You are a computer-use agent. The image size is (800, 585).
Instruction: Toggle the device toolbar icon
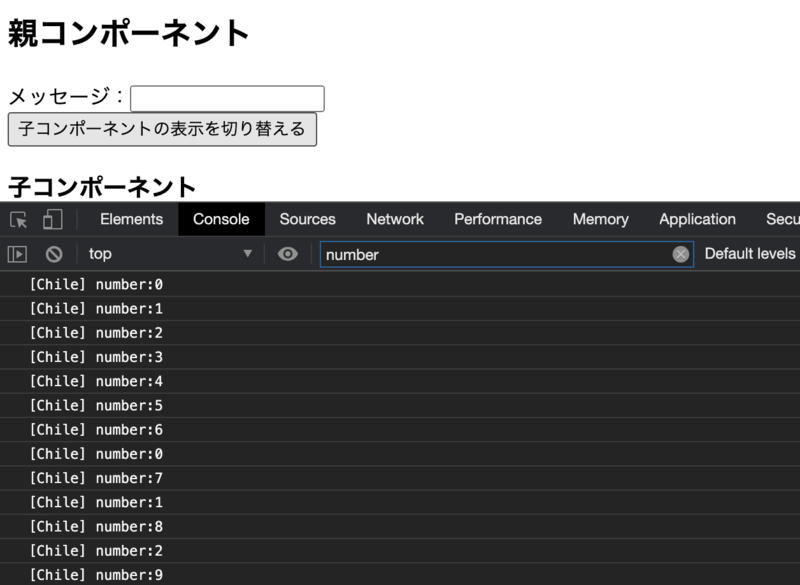(53, 219)
